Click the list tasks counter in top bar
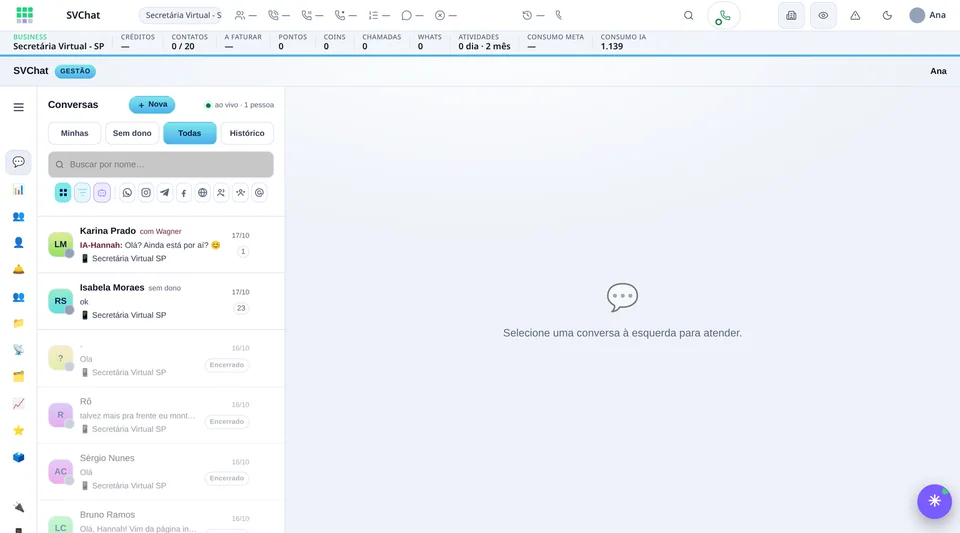The image size is (960, 533). point(379,15)
